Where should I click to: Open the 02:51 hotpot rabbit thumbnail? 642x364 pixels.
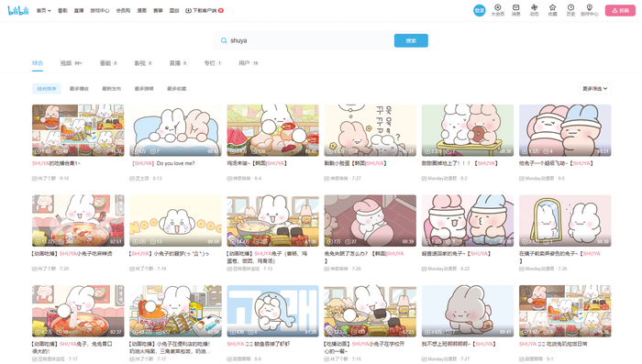pyautogui.click(x=78, y=221)
